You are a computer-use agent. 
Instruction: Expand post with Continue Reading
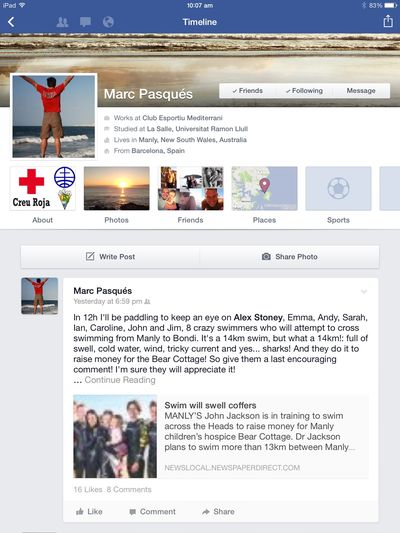[x=120, y=380]
